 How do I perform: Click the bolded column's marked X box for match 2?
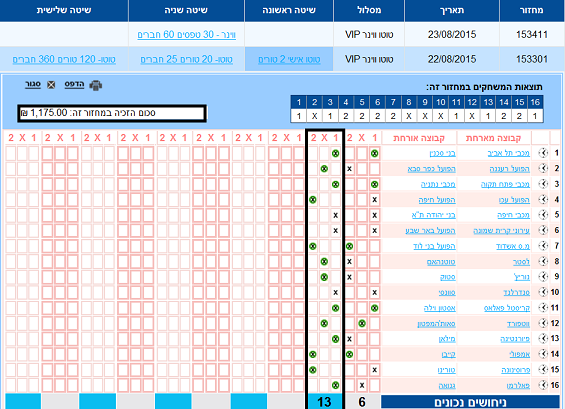point(324,169)
